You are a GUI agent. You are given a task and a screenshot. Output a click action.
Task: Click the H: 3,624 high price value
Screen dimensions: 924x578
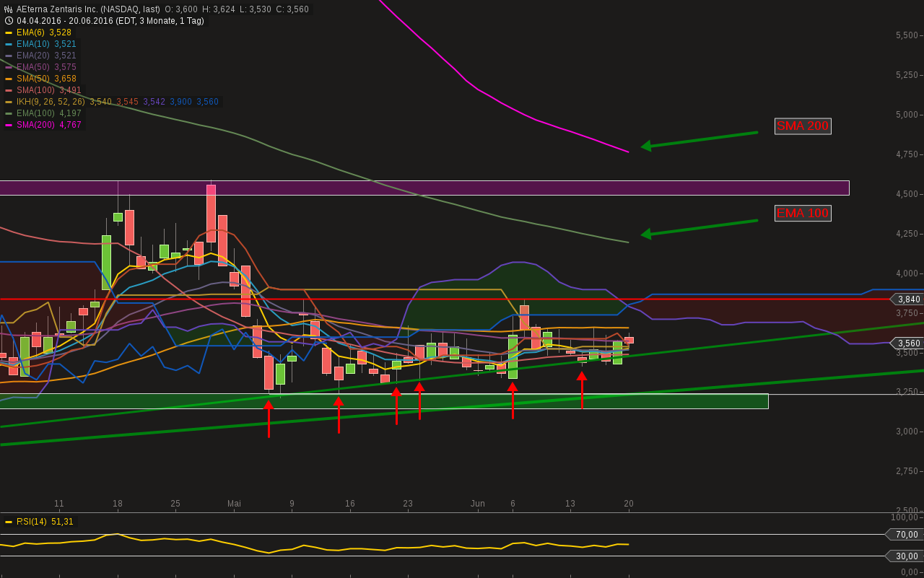point(219,9)
